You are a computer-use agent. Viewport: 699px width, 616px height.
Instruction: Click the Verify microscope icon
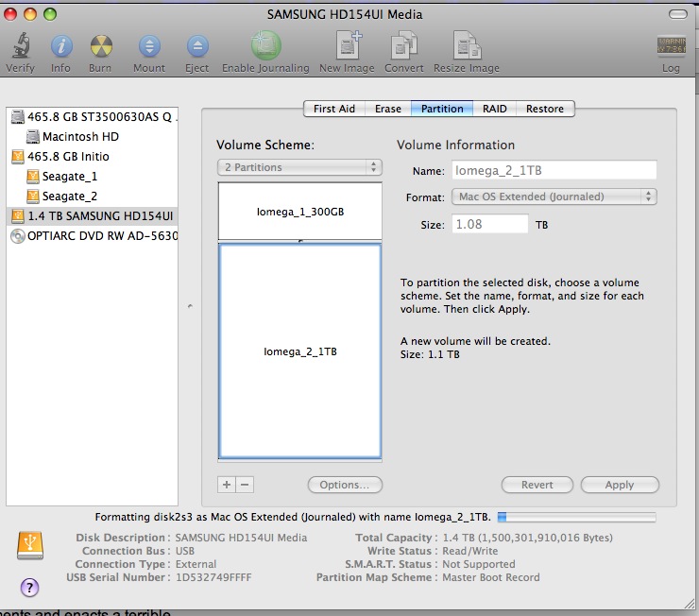(x=20, y=45)
